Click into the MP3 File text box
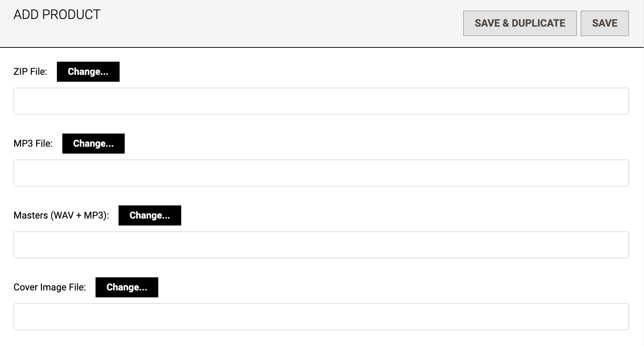This screenshot has height=347, width=644. [x=321, y=173]
